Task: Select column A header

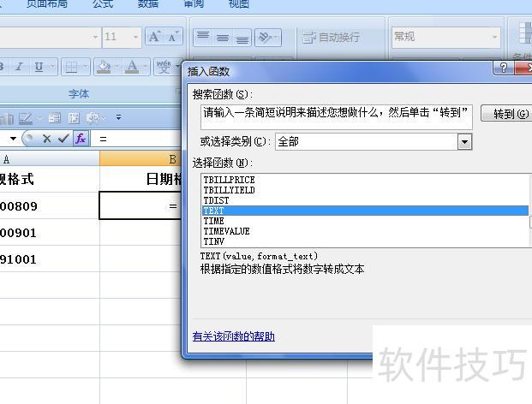Action: pos(50,158)
